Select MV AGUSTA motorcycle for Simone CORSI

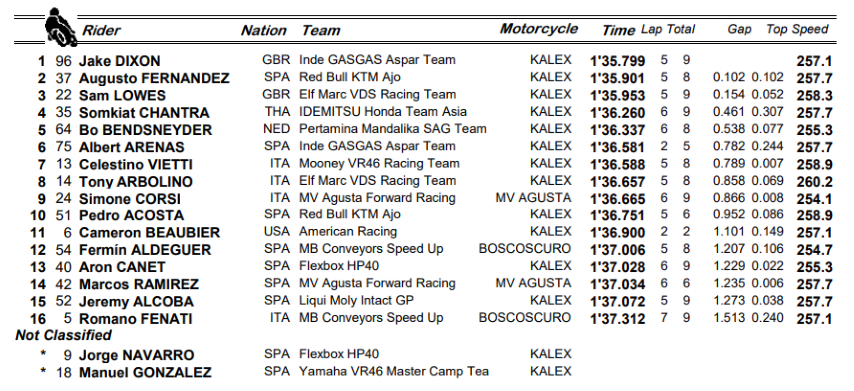(533, 197)
